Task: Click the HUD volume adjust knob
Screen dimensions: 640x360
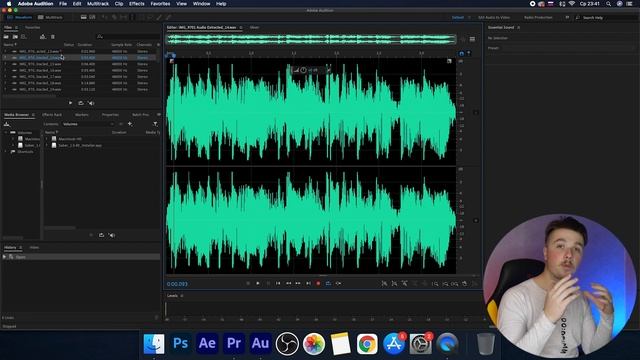Action: pyautogui.click(x=303, y=70)
